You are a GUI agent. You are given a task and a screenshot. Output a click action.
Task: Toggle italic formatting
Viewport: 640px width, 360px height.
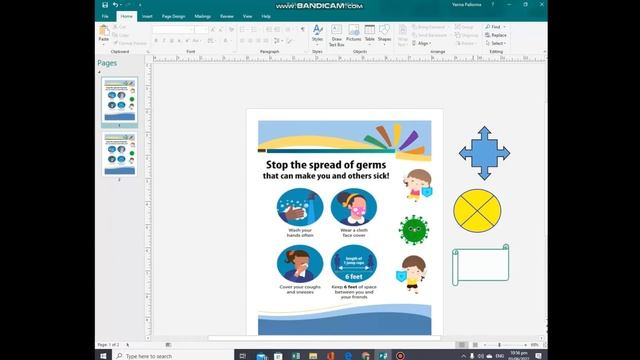[x=164, y=41]
